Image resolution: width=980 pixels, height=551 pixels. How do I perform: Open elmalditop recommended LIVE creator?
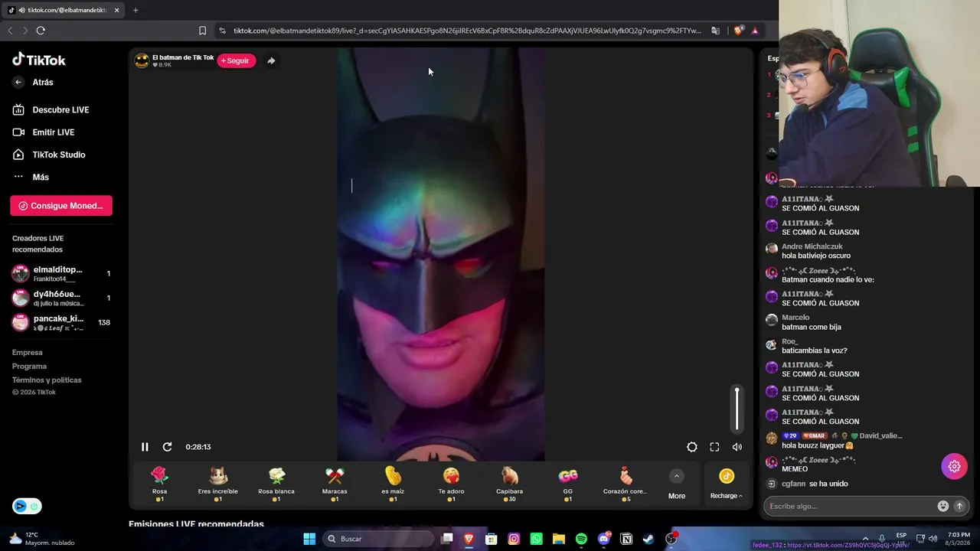click(x=61, y=273)
